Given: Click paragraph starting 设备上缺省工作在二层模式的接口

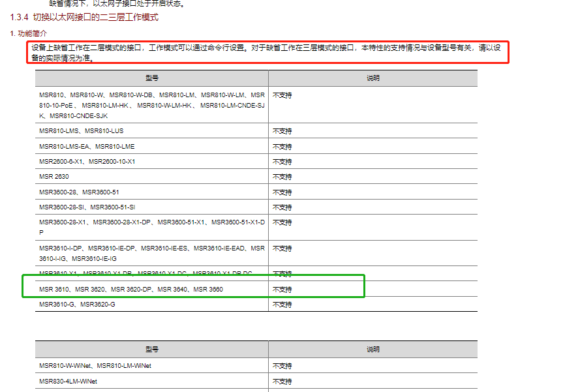Looking at the screenshot, I should pyautogui.click(x=266, y=52).
